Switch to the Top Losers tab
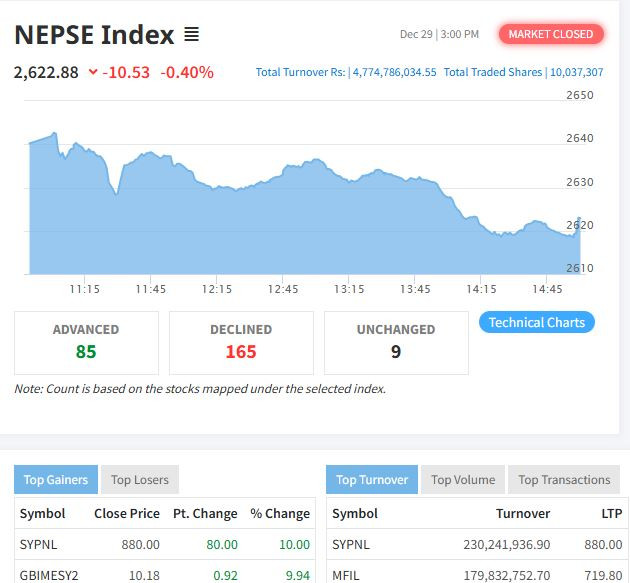 140,479
